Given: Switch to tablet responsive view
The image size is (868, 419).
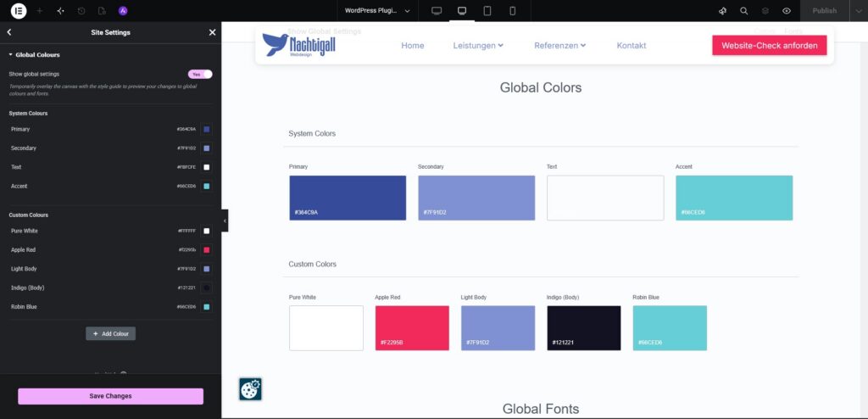Looking at the screenshot, I should [487, 10].
